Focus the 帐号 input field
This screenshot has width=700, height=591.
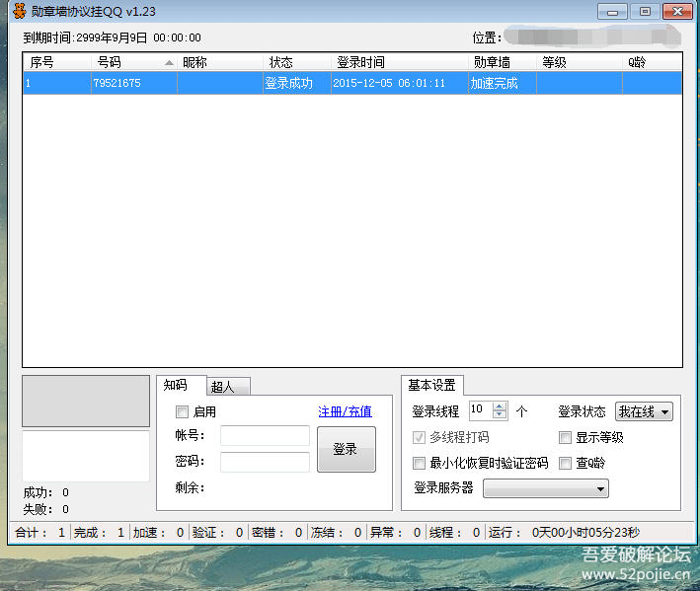[265, 435]
